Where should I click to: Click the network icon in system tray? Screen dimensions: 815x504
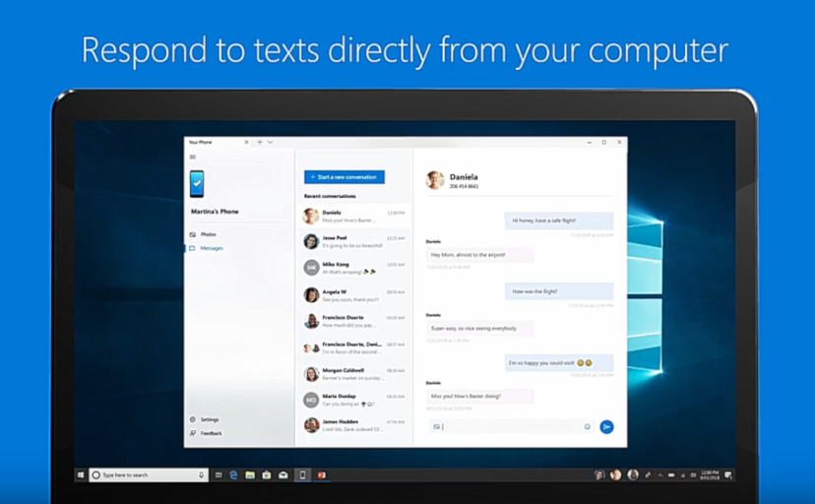point(683,474)
